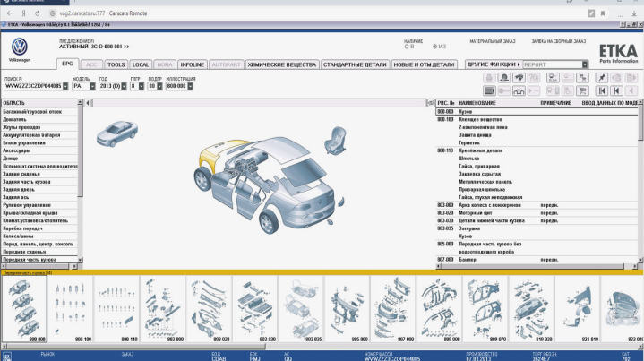Switch to the TOOLS tab
The width and height of the screenshot is (644, 361).
[116, 64]
